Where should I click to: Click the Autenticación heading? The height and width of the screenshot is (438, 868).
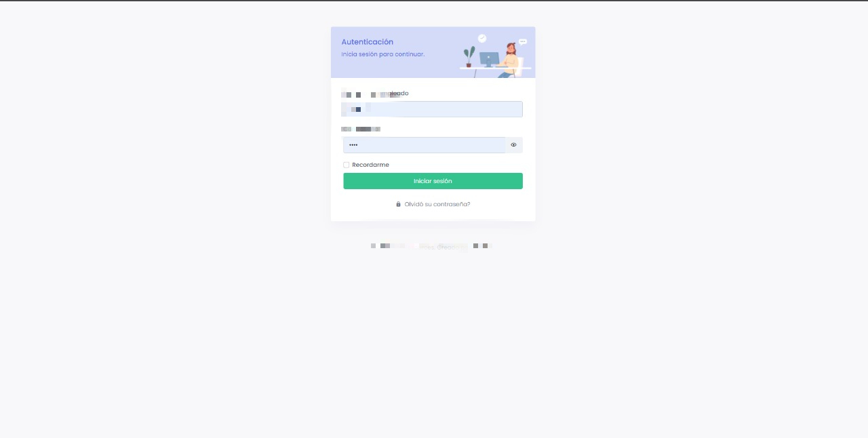point(368,42)
